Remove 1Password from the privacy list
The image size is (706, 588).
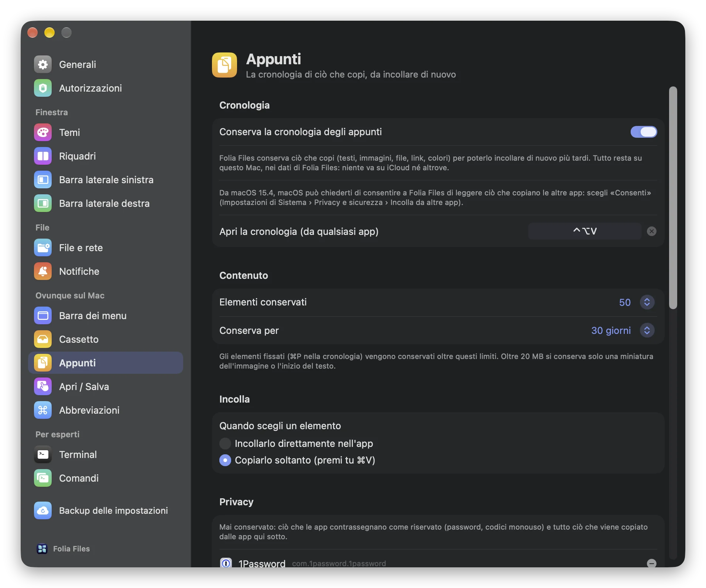[x=652, y=563]
